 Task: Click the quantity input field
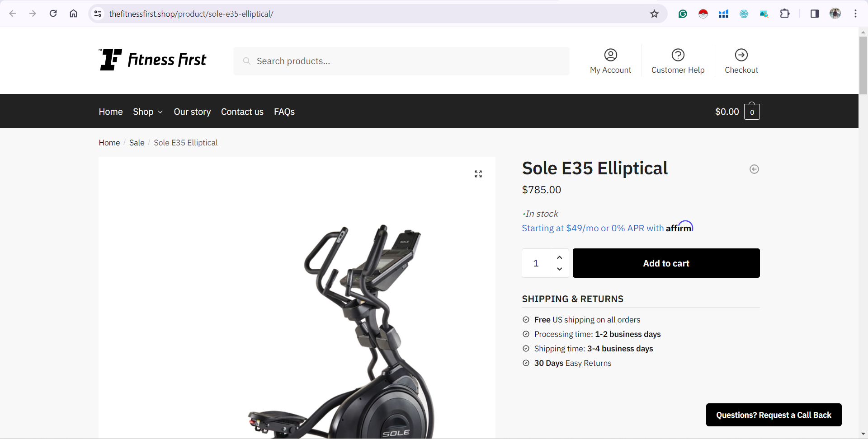pyautogui.click(x=536, y=263)
